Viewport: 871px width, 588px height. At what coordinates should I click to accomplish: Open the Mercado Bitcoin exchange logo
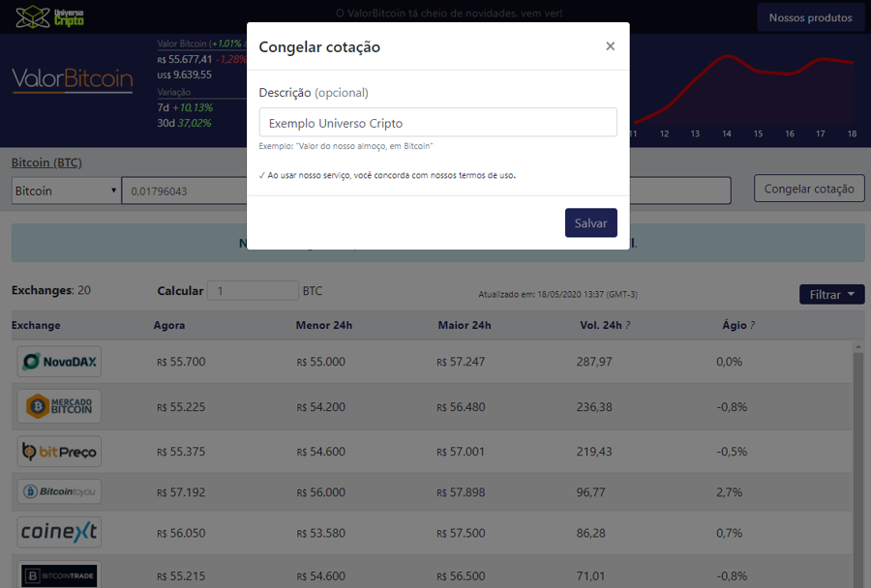pyautogui.click(x=59, y=406)
